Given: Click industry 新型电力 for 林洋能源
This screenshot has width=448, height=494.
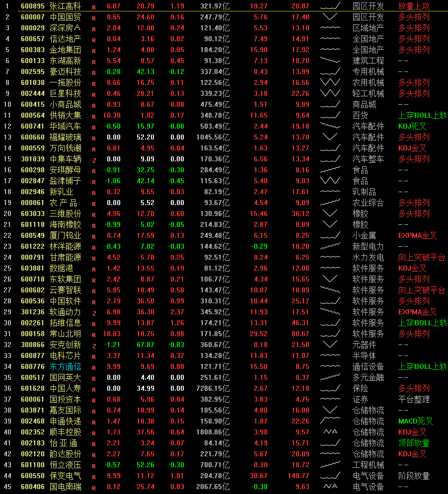Looking at the screenshot, I should click(368, 246).
